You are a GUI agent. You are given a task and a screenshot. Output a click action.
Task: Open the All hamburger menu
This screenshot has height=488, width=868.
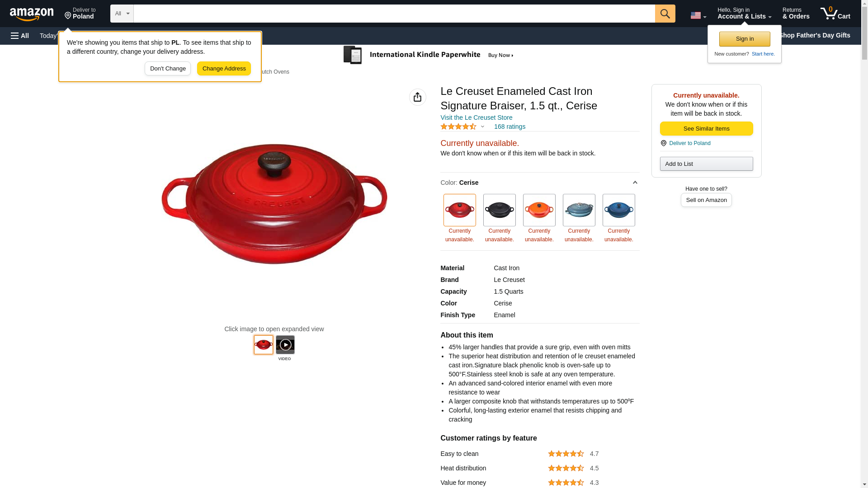[x=20, y=36]
